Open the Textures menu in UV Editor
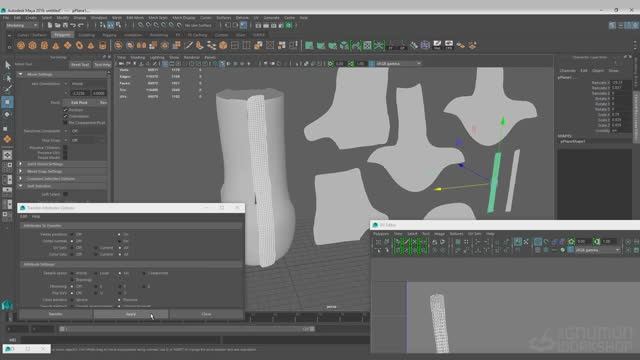The image size is (640, 360). tap(456, 234)
